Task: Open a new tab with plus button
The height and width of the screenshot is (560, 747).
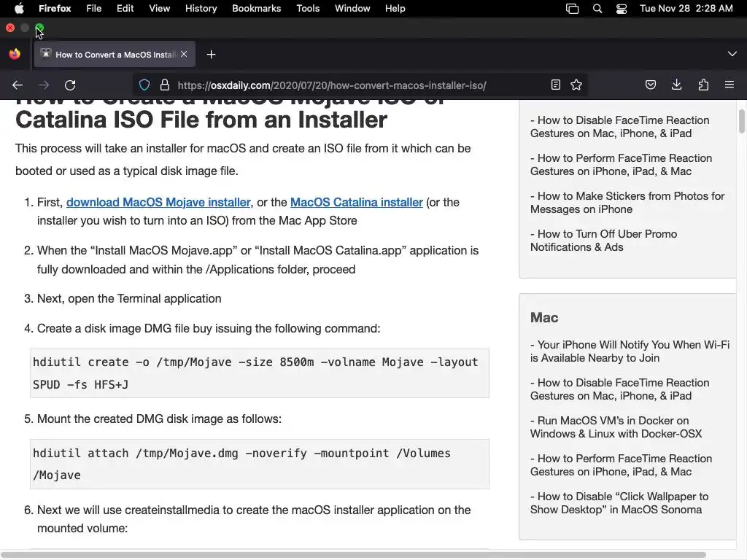Action: (211, 55)
